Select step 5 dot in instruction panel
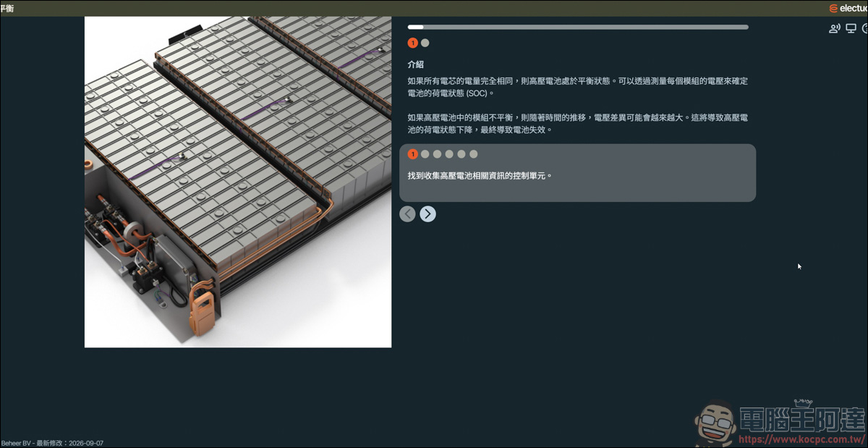The image size is (868, 448). 461,154
